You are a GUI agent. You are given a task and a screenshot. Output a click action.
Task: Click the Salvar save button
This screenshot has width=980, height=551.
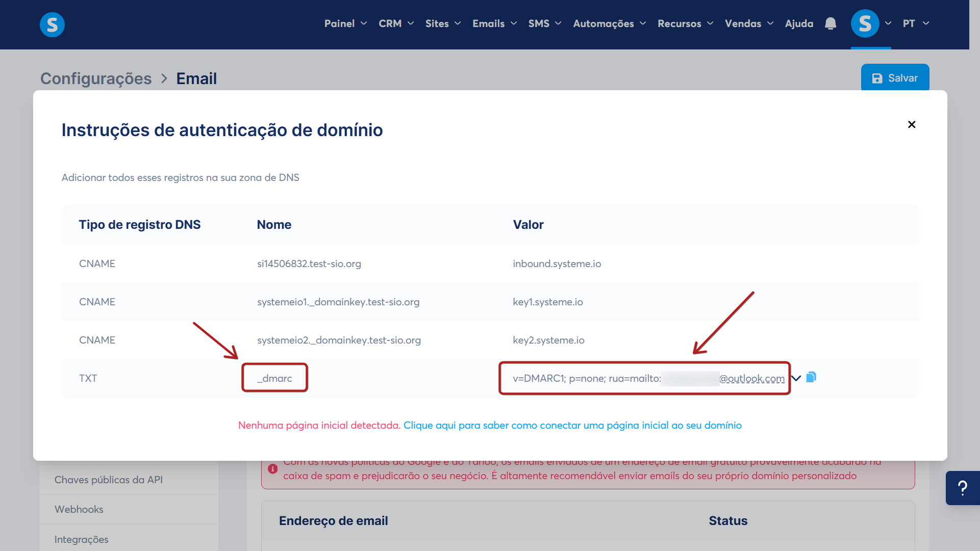point(895,78)
